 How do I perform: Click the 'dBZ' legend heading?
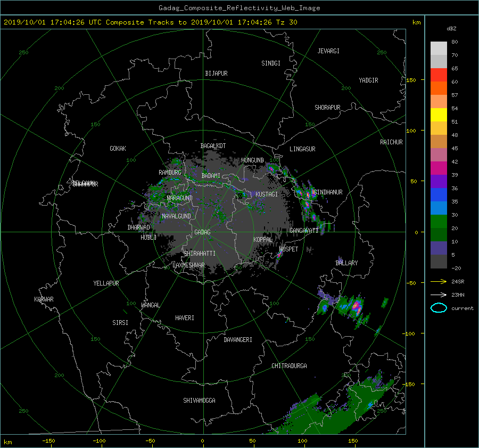451,28
